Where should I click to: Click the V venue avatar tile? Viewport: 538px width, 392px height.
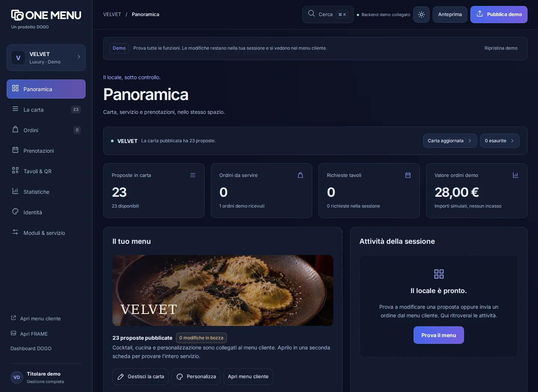[18, 58]
